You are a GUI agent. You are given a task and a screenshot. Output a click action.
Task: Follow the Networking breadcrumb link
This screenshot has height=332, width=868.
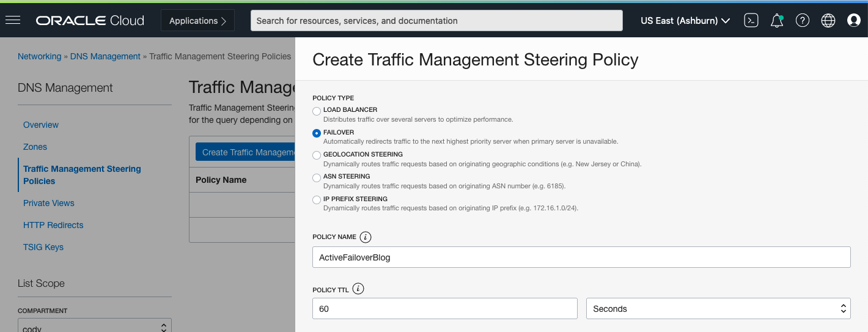coord(39,56)
